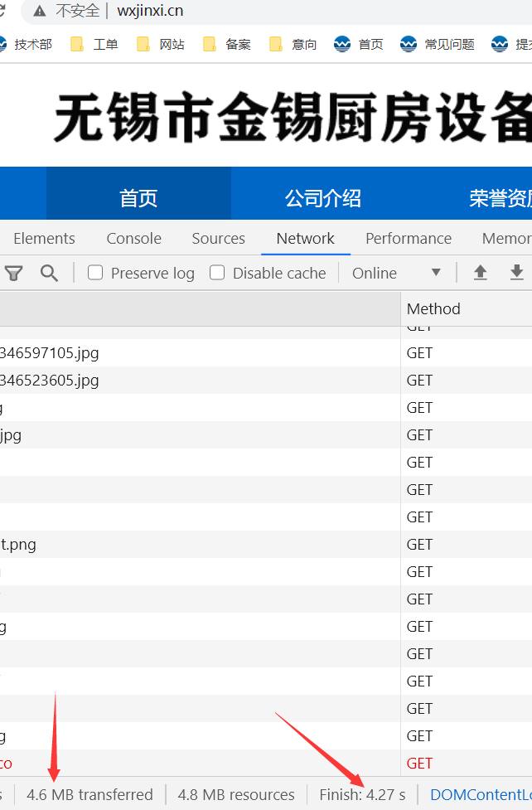Click the Method column header

point(433,308)
